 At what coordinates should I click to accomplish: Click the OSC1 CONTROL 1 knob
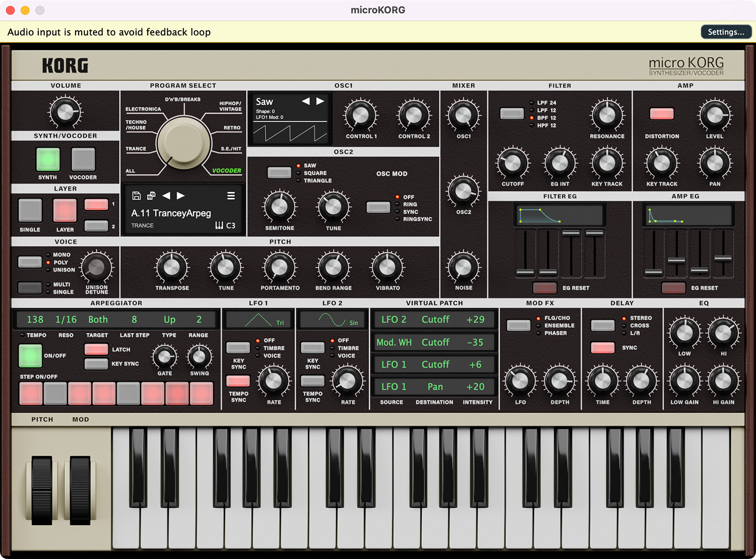[361, 115]
